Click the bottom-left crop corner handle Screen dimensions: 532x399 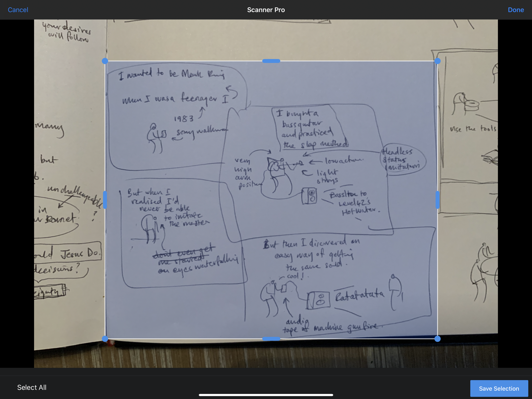[x=105, y=339]
